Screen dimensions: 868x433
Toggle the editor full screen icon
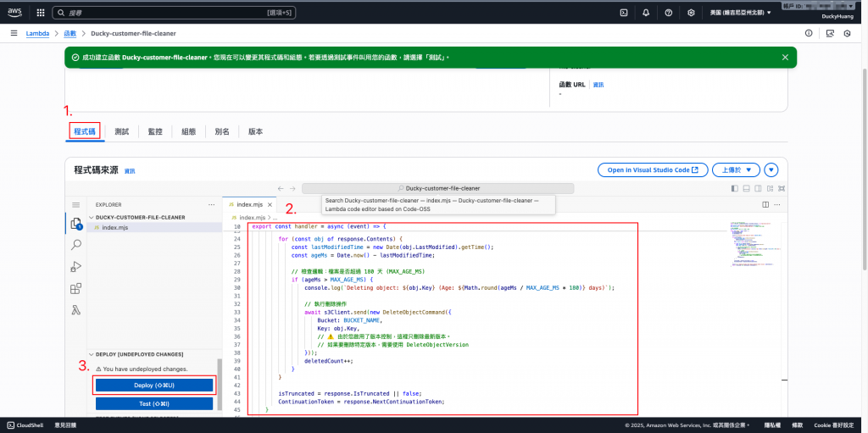click(x=782, y=189)
